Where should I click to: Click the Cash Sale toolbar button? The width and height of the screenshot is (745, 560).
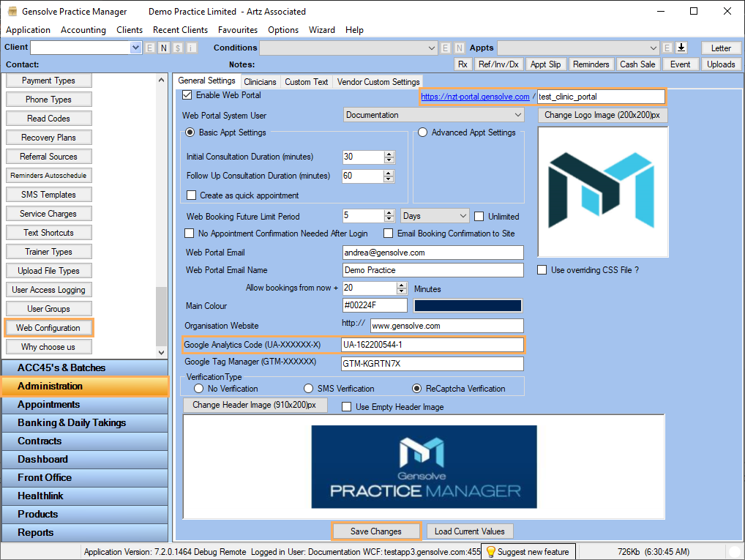pyautogui.click(x=637, y=64)
